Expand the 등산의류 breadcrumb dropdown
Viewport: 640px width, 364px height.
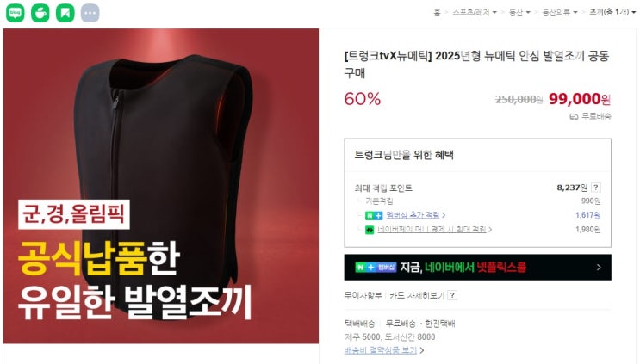(560, 13)
